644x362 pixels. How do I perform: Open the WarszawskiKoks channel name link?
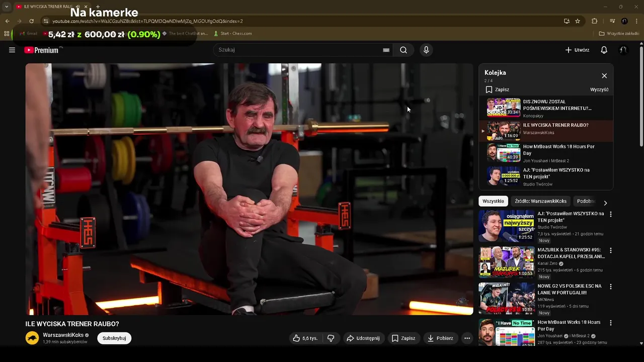(x=63, y=335)
